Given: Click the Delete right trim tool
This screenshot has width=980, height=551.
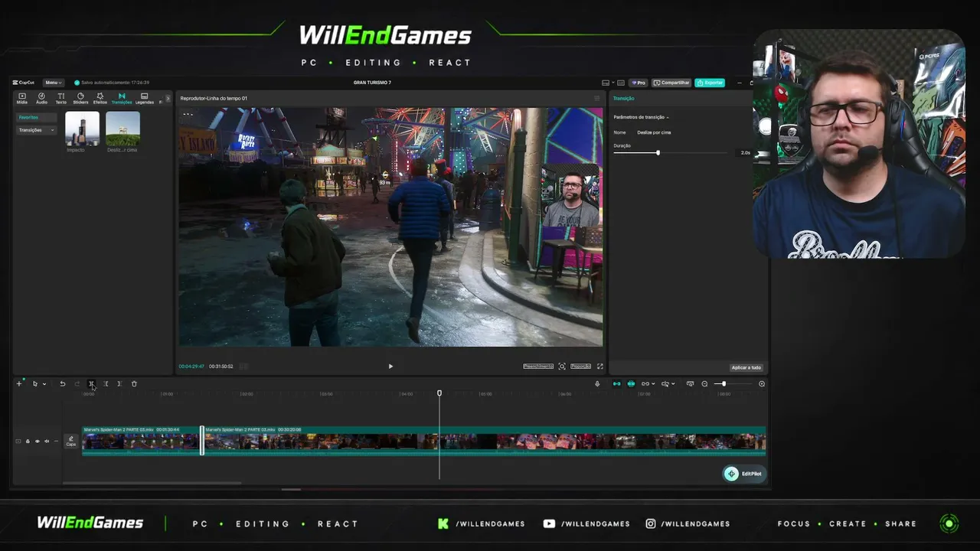Looking at the screenshot, I should pyautogui.click(x=119, y=383).
